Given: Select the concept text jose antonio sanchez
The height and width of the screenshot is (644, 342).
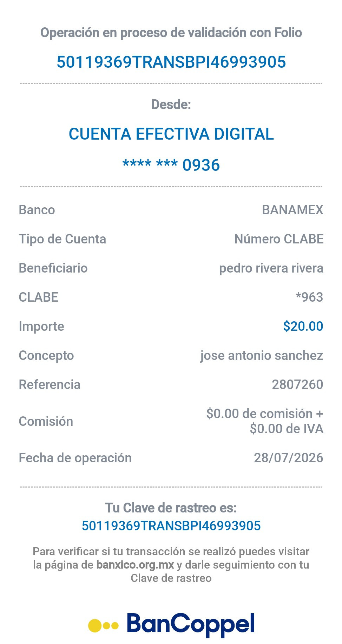Looking at the screenshot, I should (x=262, y=355).
